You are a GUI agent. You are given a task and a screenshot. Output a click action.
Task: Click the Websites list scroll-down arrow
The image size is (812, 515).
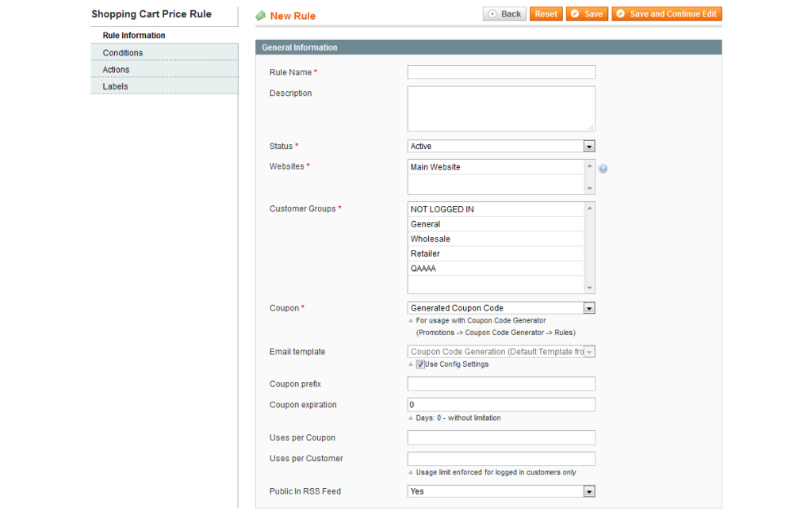click(589, 189)
